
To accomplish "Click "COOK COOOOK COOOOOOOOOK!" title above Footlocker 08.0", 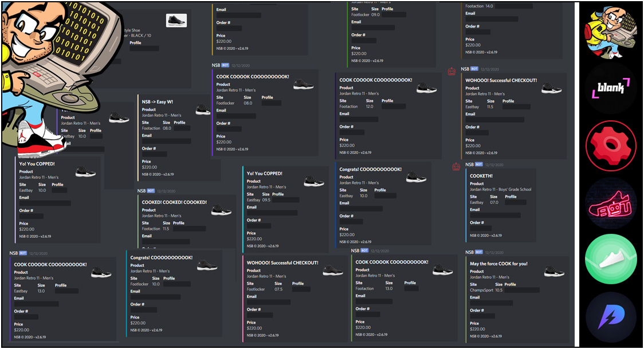I will (253, 77).
